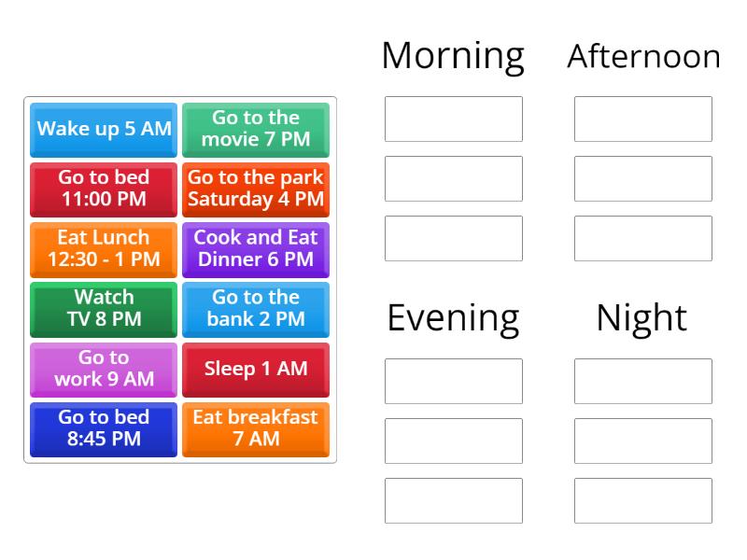Select the 'Eat Lunch 12:30 - 1 PM' tile
This screenshot has height=560, width=747.
click(104, 248)
